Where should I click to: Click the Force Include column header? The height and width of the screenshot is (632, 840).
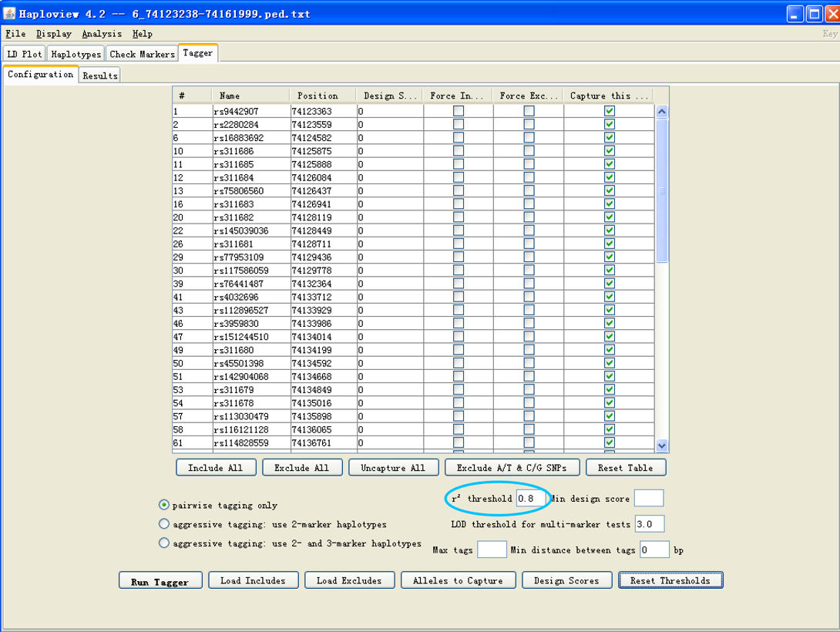pyautogui.click(x=458, y=96)
